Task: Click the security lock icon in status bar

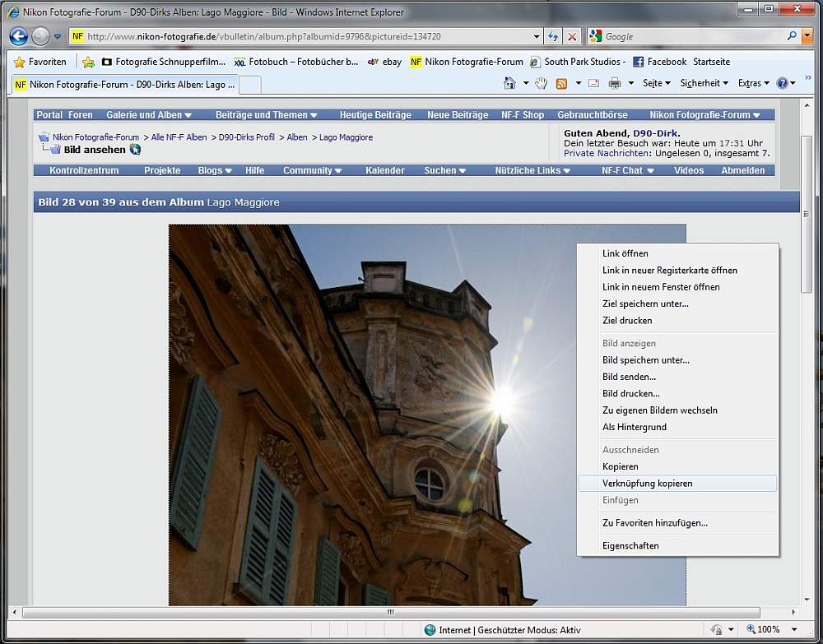Action: (716, 629)
